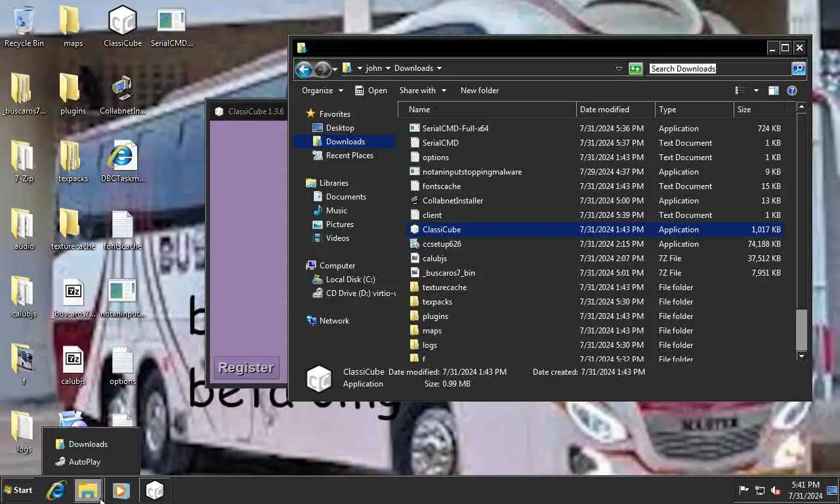Open the 7-Zip folder on the desktop
840x504 pixels.
click(x=24, y=161)
